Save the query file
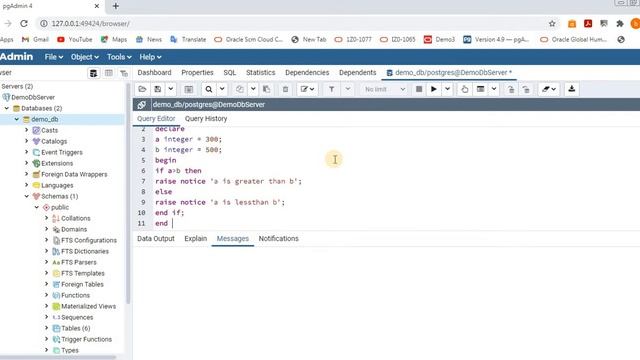The width and height of the screenshot is (640, 360). pyautogui.click(x=158, y=89)
